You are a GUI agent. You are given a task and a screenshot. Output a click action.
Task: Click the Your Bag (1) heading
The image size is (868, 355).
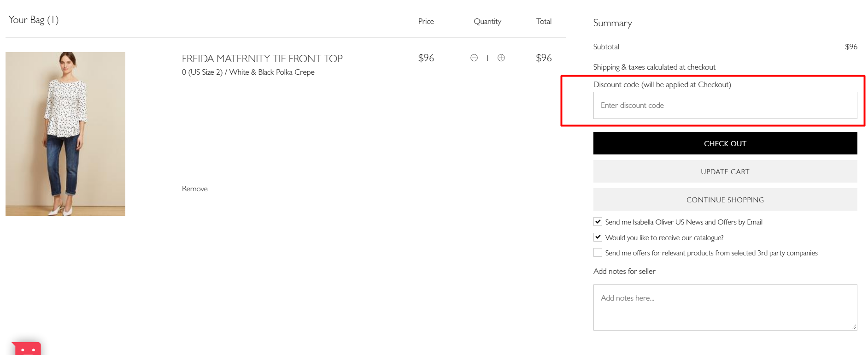pyautogui.click(x=34, y=20)
